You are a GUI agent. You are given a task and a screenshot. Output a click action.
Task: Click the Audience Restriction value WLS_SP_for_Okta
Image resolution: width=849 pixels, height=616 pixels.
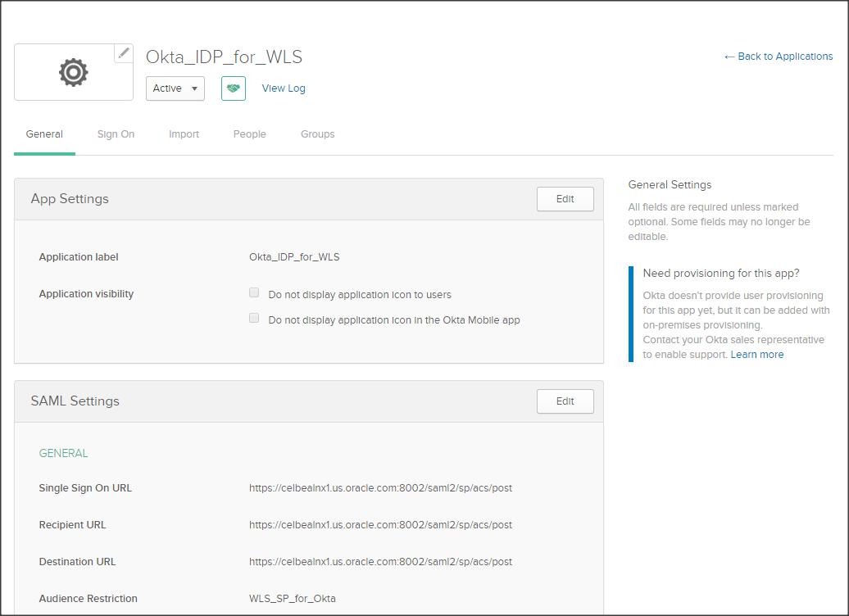coord(292,599)
